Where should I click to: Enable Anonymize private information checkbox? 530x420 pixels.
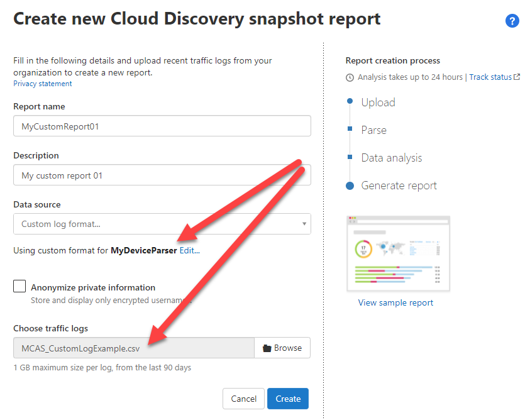[20, 287]
